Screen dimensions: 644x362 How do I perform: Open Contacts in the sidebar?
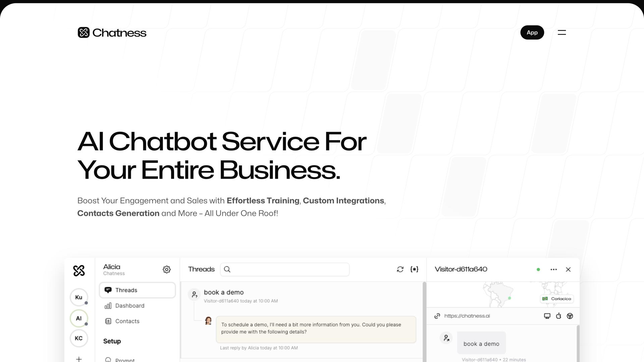[127, 321]
